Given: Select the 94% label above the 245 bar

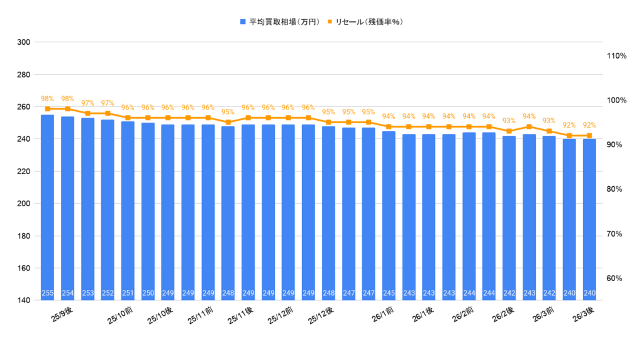Looking at the screenshot, I should click(389, 116).
